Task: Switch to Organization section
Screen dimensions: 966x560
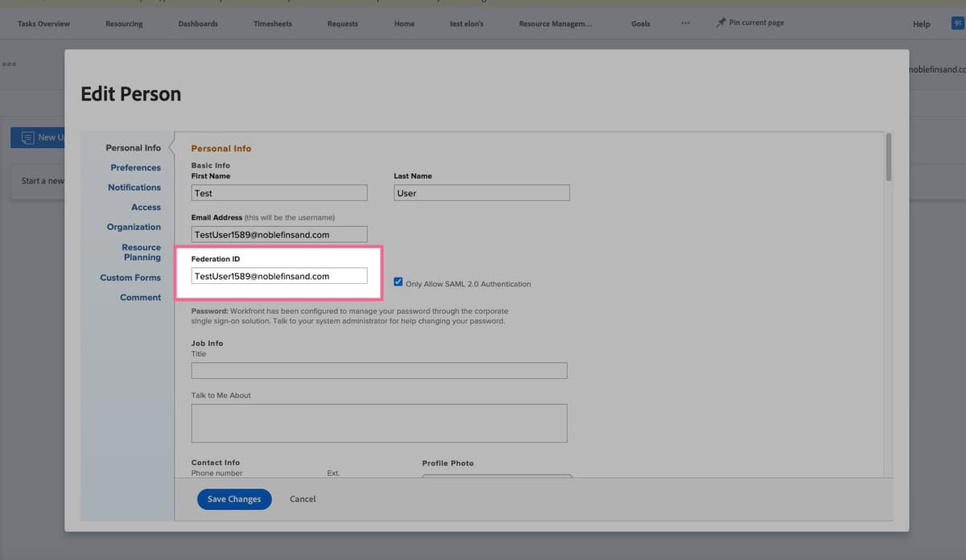Action: click(x=134, y=227)
